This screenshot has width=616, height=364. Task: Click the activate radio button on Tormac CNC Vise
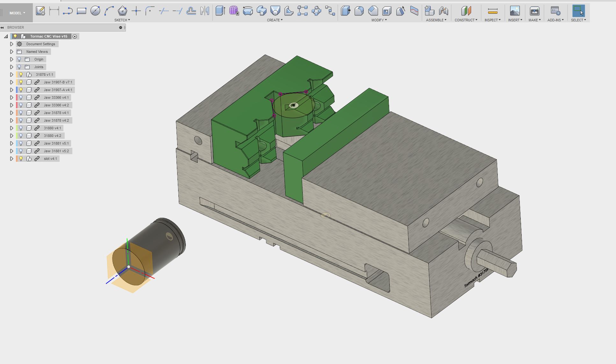click(x=75, y=36)
